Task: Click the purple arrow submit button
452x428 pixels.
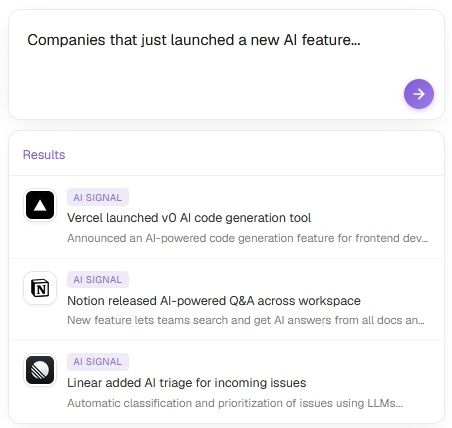Action: pos(419,94)
